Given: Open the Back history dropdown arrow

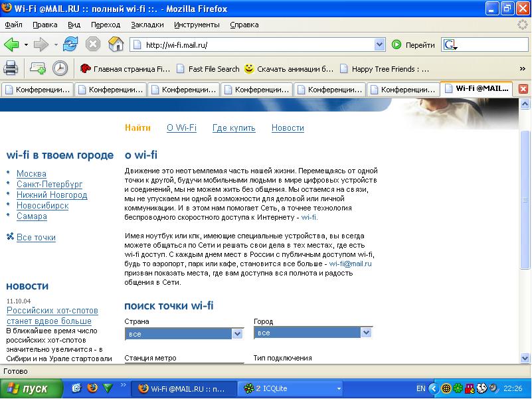Looking at the screenshot, I should (x=26, y=44).
